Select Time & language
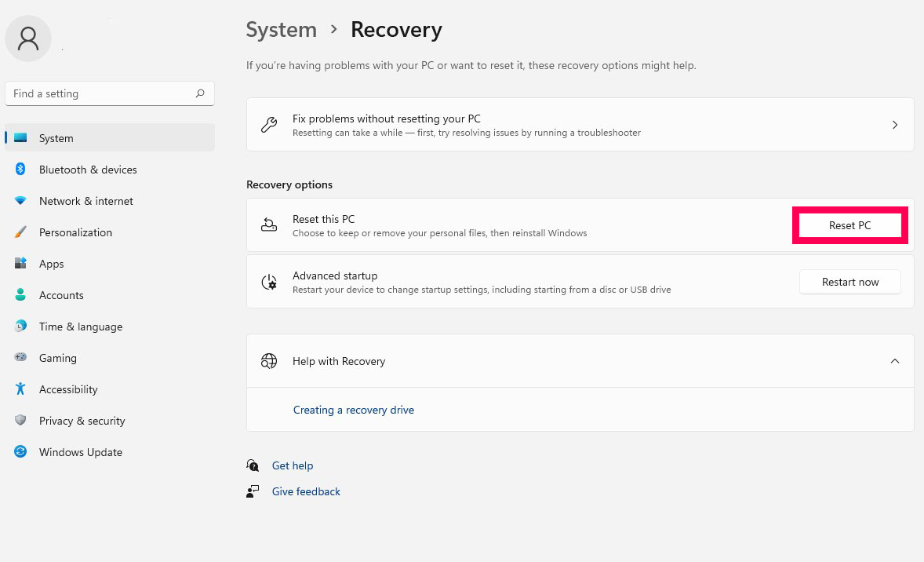 (x=110, y=326)
